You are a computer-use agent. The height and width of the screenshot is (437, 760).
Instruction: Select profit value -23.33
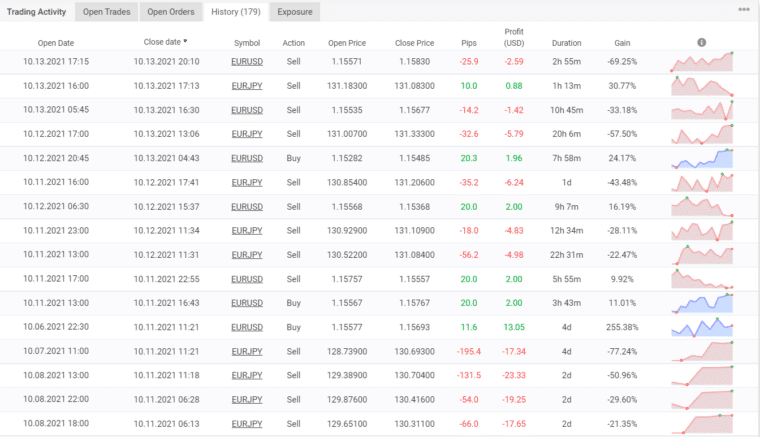514,375
